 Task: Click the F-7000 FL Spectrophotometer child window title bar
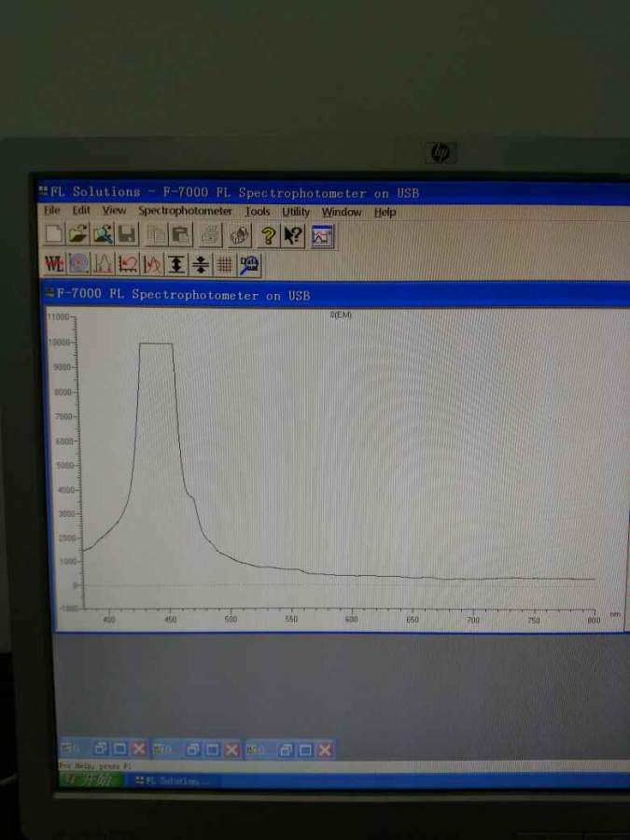point(336,294)
